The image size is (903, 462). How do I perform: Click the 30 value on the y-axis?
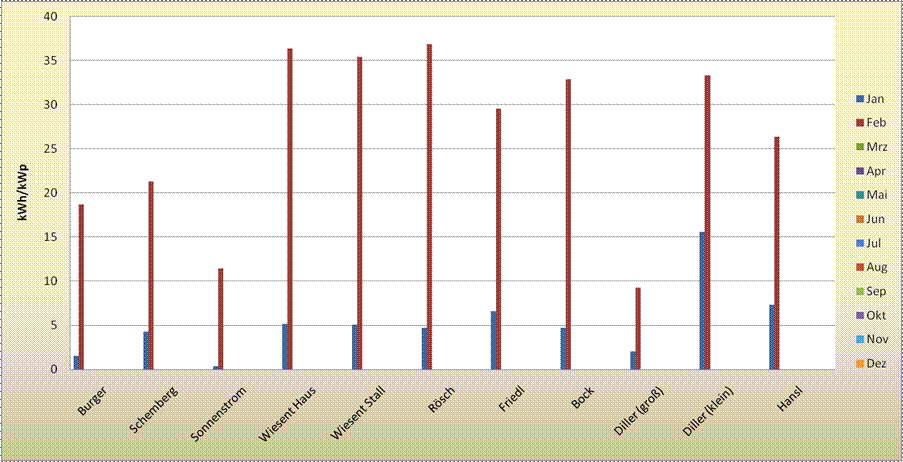point(51,104)
